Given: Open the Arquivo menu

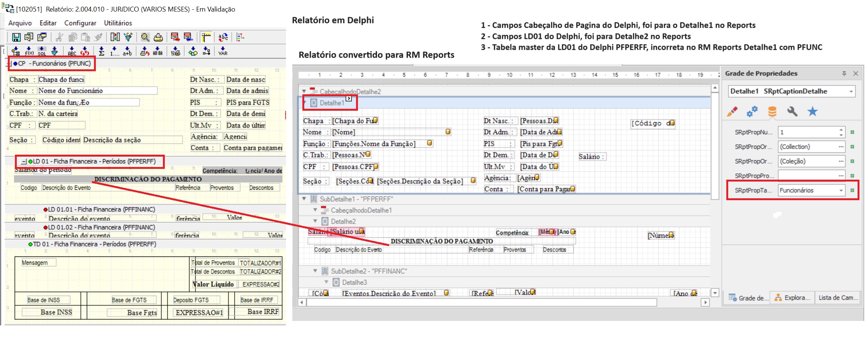Looking at the screenshot, I should [20, 23].
